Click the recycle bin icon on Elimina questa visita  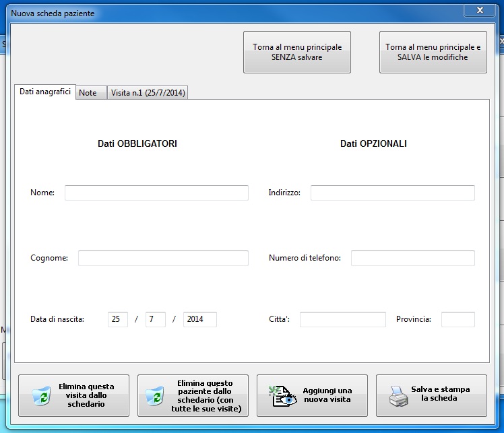(x=41, y=397)
